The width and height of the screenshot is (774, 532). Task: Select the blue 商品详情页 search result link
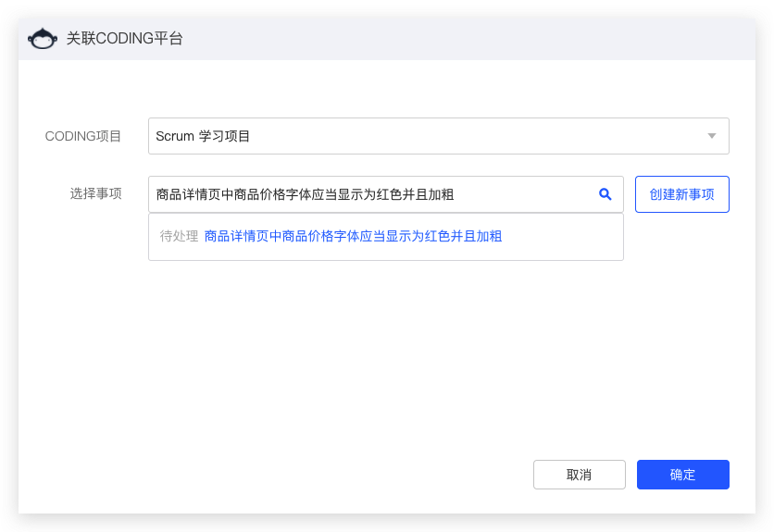(x=353, y=236)
